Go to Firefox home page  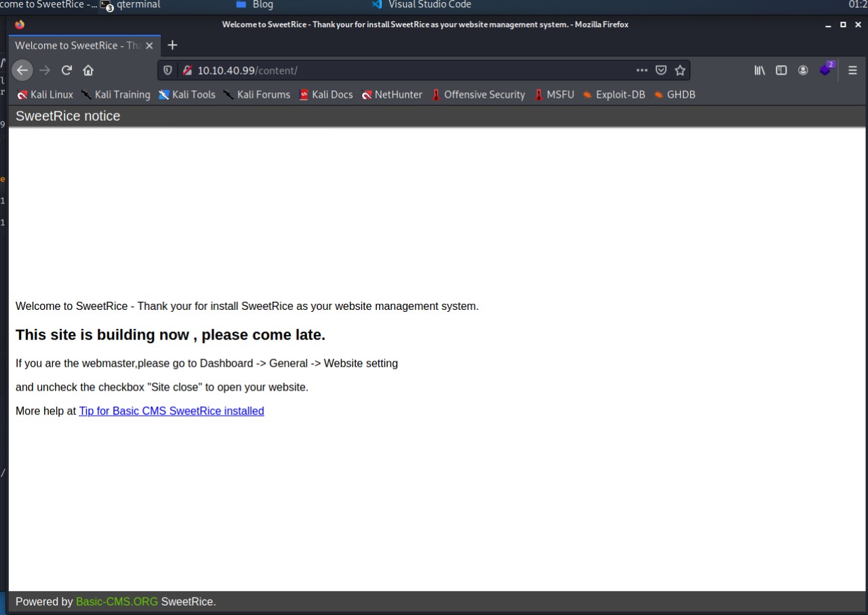(x=88, y=71)
